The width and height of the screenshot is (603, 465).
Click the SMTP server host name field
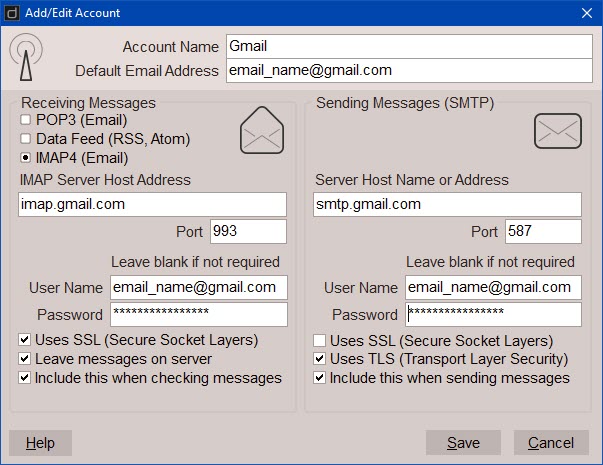(447, 204)
